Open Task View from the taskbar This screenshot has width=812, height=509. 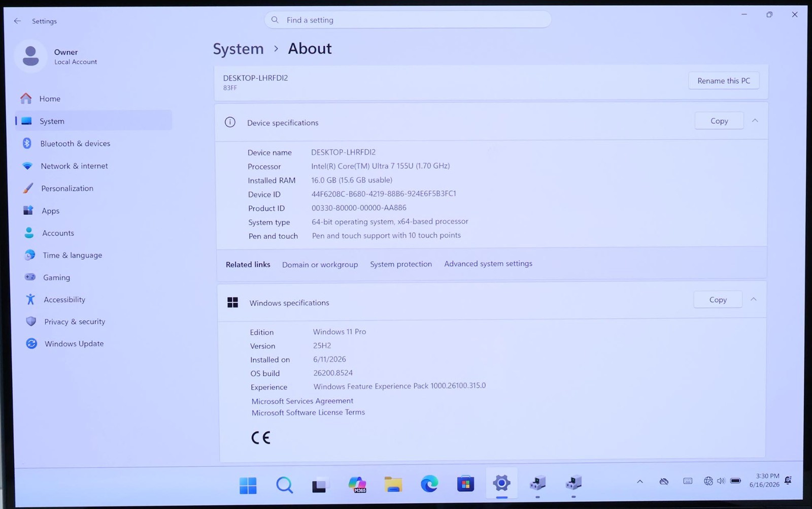click(320, 485)
